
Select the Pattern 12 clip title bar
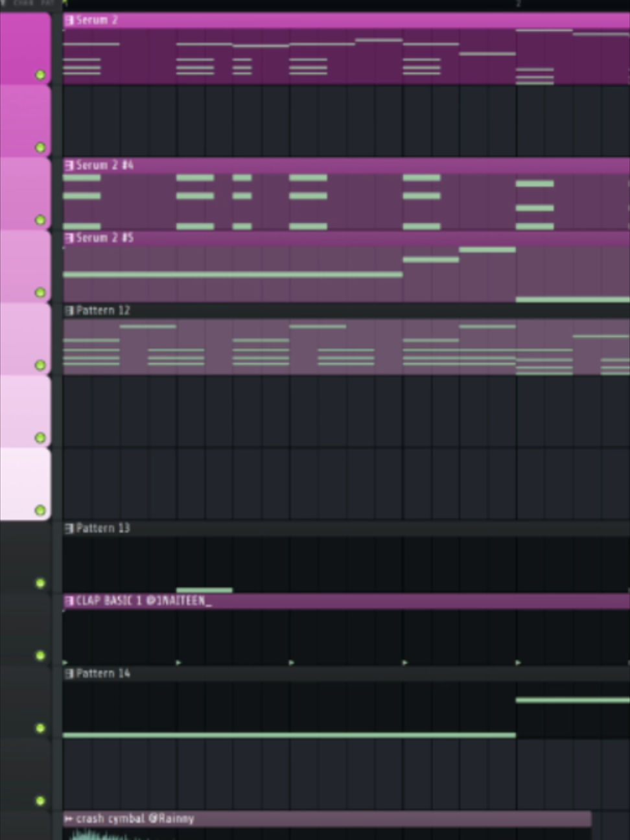(346, 310)
